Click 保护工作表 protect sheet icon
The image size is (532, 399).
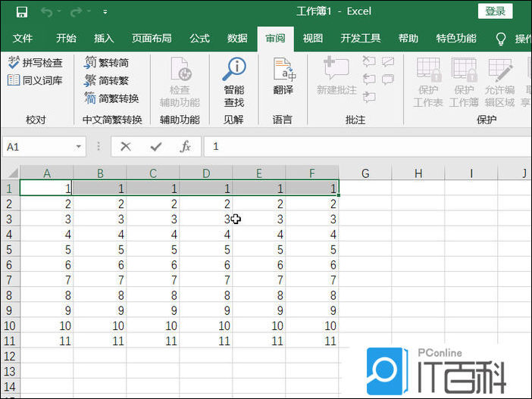click(x=429, y=70)
